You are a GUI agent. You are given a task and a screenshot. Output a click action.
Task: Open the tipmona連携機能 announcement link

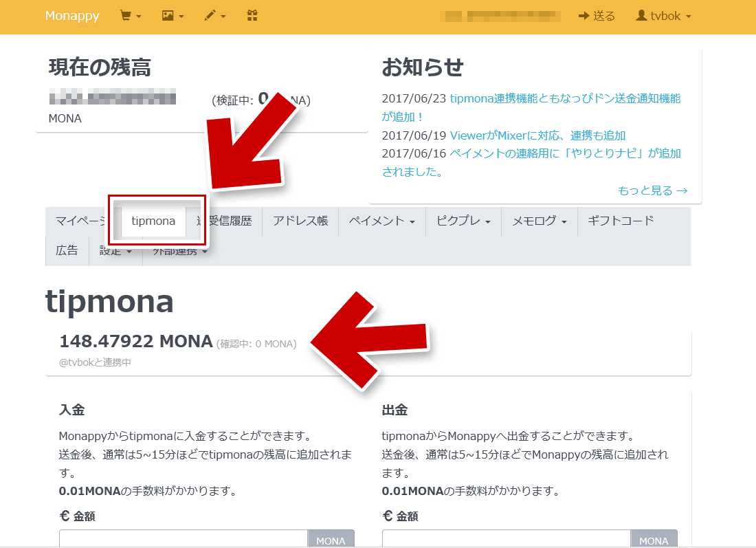tap(531, 107)
